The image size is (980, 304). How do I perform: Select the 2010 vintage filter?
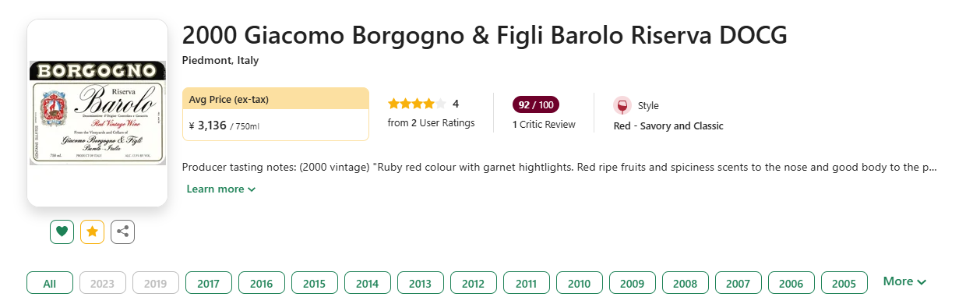pos(580,284)
